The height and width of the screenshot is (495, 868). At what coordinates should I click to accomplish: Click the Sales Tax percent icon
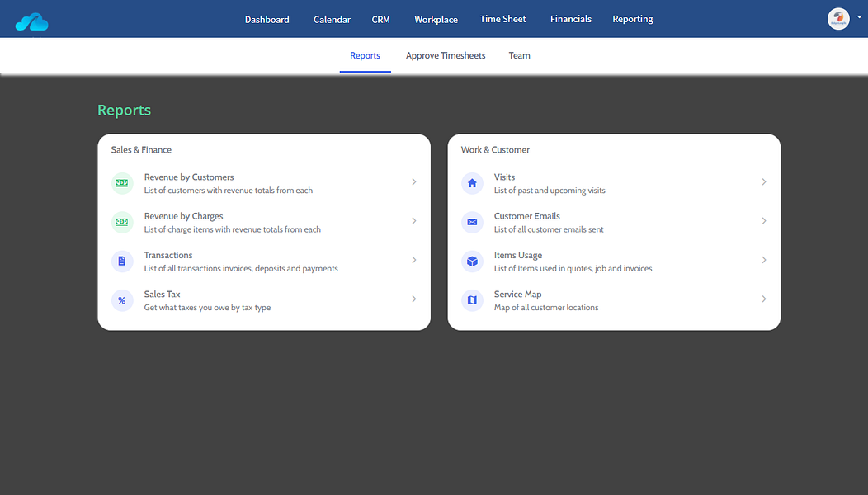(x=122, y=300)
